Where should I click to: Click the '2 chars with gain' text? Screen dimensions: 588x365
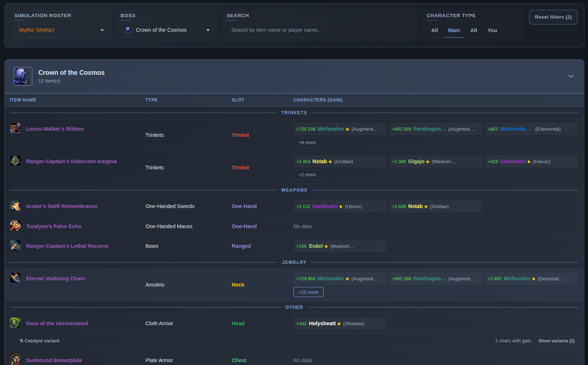(x=513, y=341)
